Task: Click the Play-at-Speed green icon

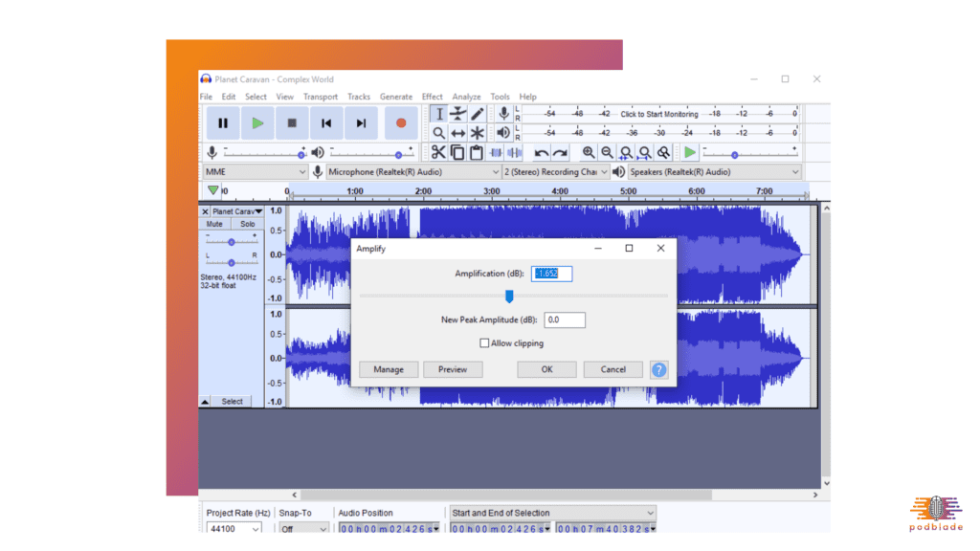Action: point(689,152)
